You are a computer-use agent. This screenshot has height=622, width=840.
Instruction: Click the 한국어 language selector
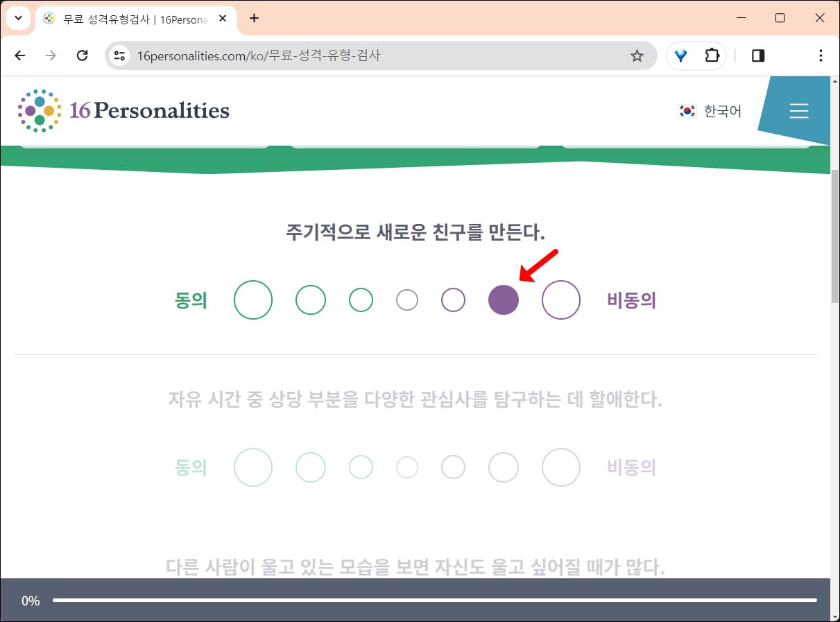(723, 111)
